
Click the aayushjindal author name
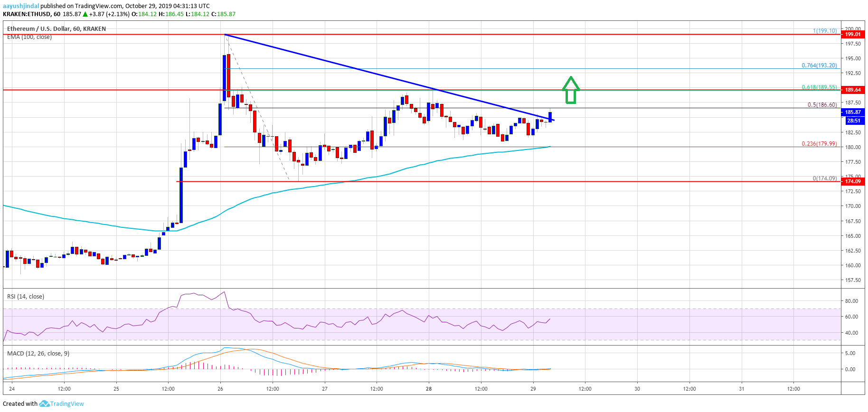(x=21, y=6)
